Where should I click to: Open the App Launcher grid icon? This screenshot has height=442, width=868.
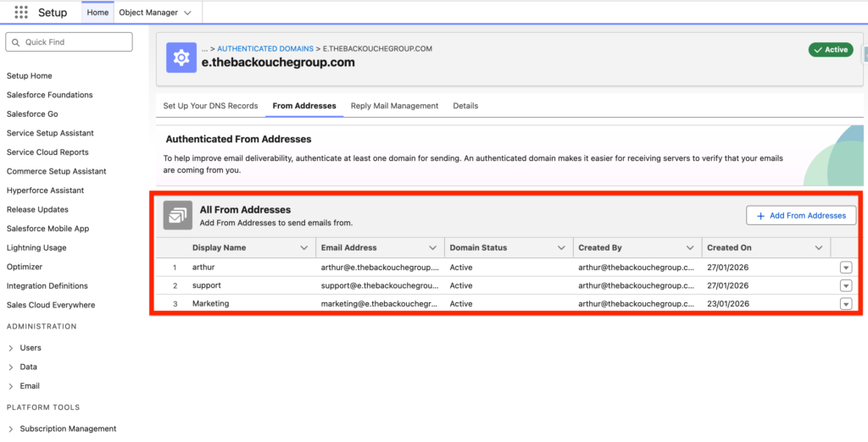[x=21, y=13]
